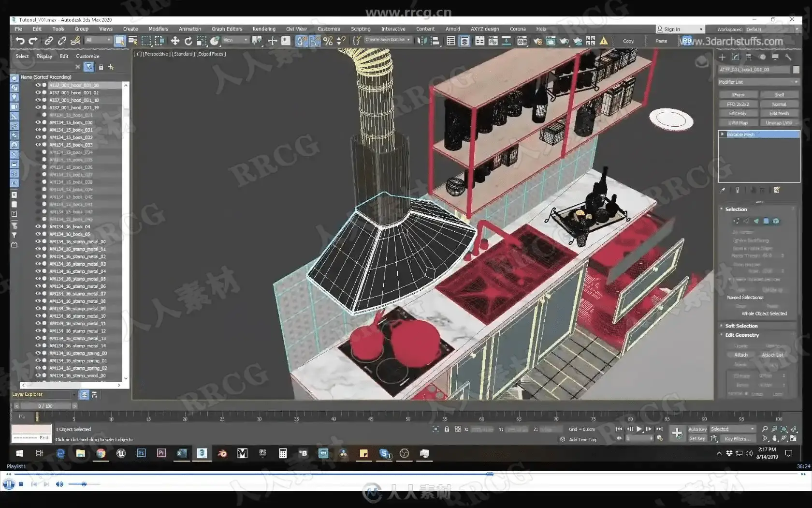812x508 pixels.
Task: Activate the Select and Rotate tool
Action: pyautogui.click(x=188, y=41)
